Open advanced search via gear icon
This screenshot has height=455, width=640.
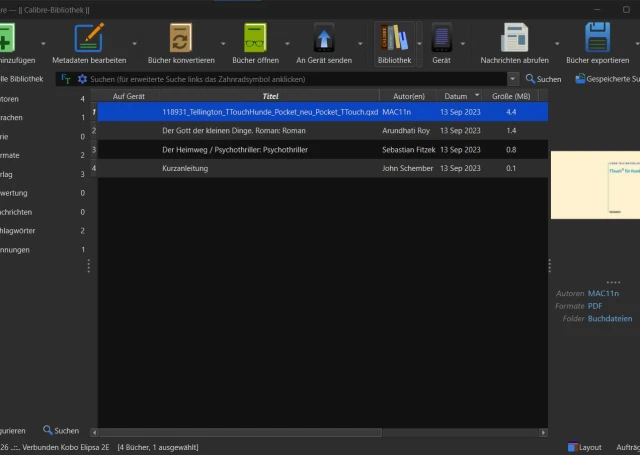83,78
